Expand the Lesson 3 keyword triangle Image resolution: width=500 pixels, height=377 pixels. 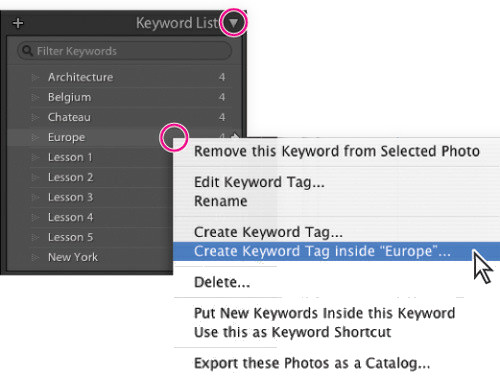[35, 197]
